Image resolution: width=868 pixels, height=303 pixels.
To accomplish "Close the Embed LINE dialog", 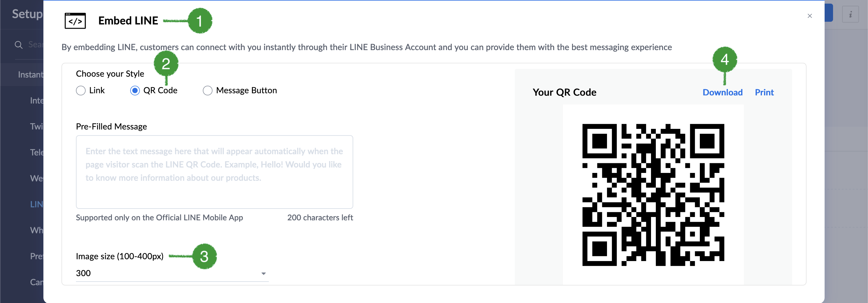I will [810, 16].
